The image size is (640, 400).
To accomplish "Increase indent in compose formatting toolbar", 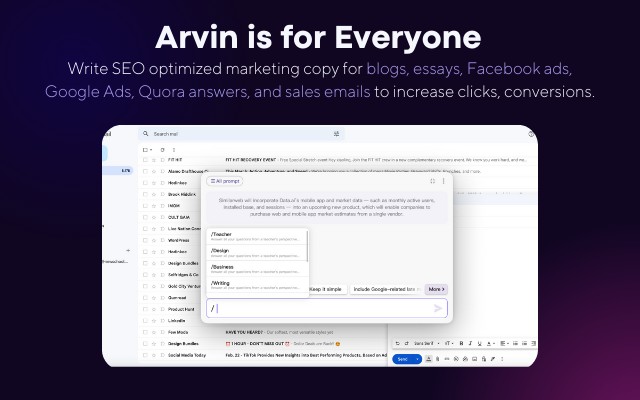I will click(533, 343).
